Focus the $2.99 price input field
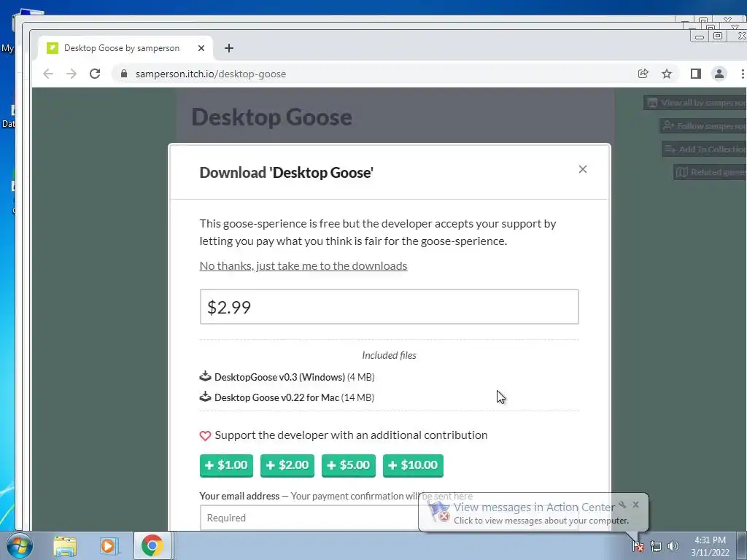The image size is (747, 560). tap(390, 307)
